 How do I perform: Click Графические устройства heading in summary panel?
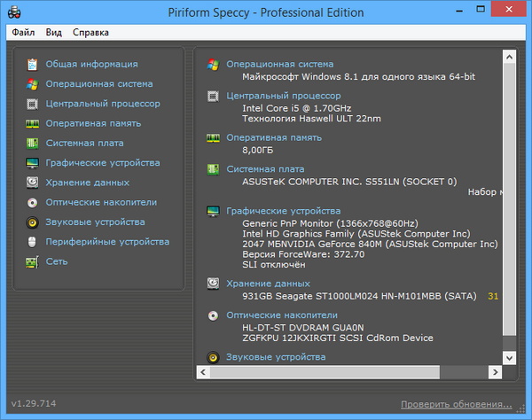[283, 211]
